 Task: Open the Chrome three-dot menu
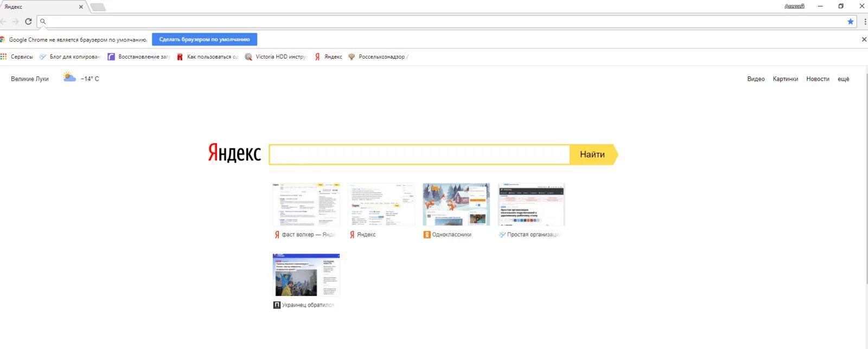tap(865, 22)
